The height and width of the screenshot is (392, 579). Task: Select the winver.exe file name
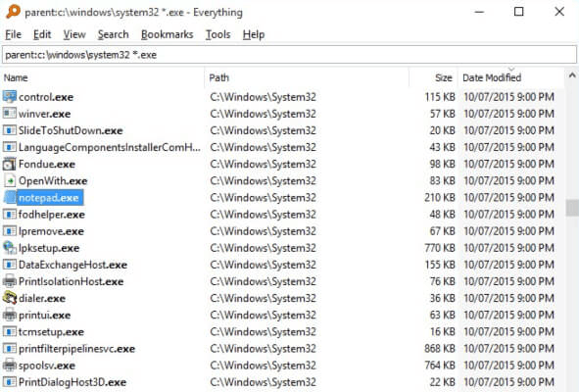(x=44, y=114)
